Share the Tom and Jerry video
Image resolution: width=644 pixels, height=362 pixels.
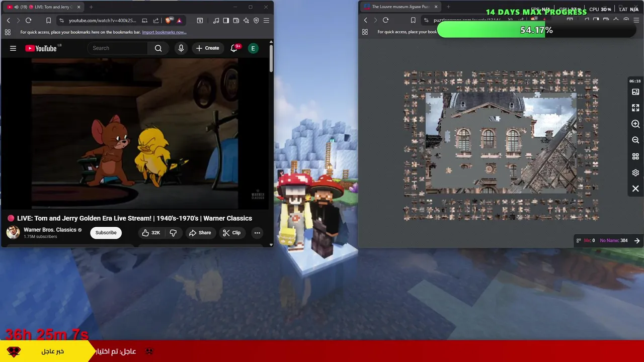pos(200,232)
